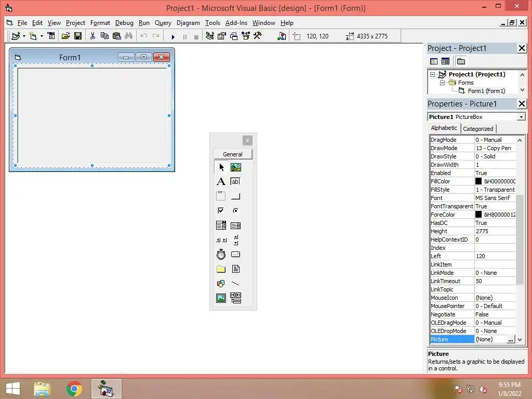Open the Format menu
This screenshot has height=399, width=532.
pyautogui.click(x=100, y=23)
